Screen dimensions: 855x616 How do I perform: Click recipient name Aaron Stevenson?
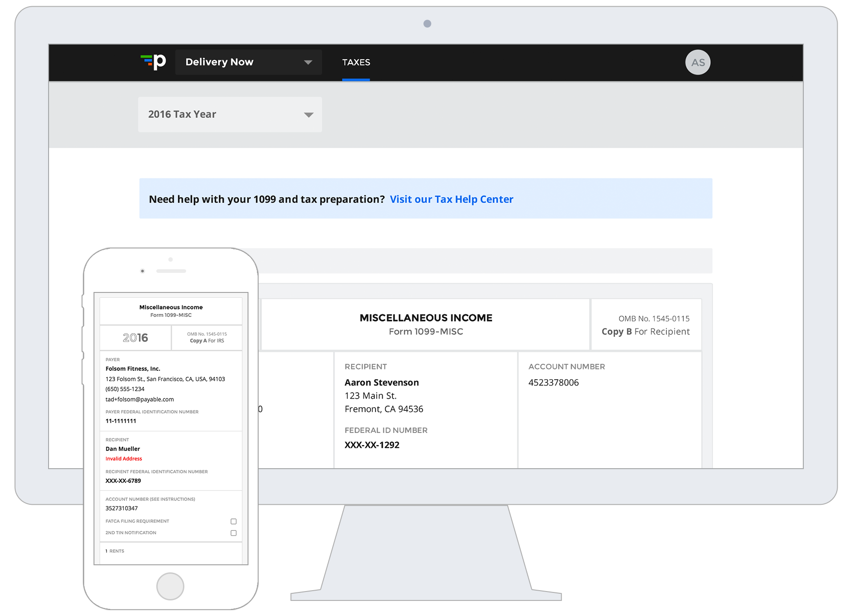coord(381,383)
